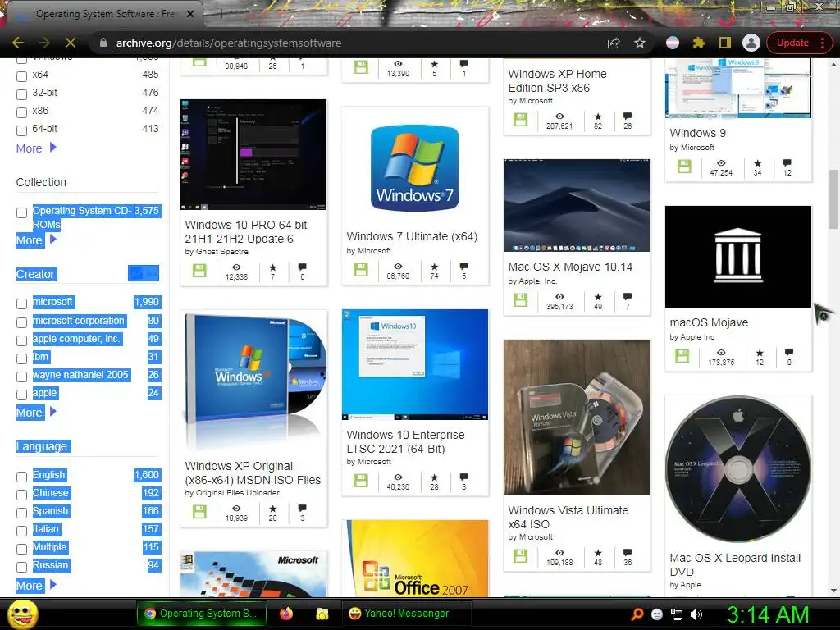The width and height of the screenshot is (840, 630).
Task: Expand More under Language list
Action: click(x=36, y=586)
